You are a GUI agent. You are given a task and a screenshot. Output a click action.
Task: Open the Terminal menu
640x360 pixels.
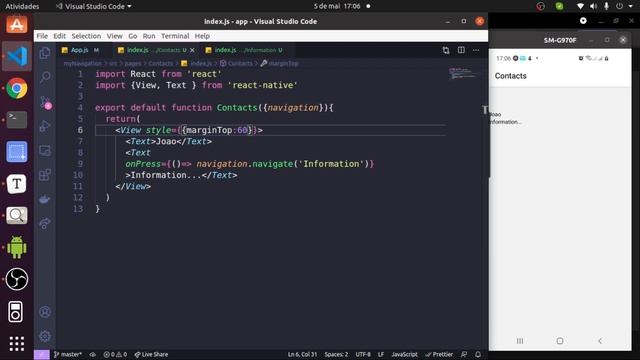pyautogui.click(x=175, y=36)
